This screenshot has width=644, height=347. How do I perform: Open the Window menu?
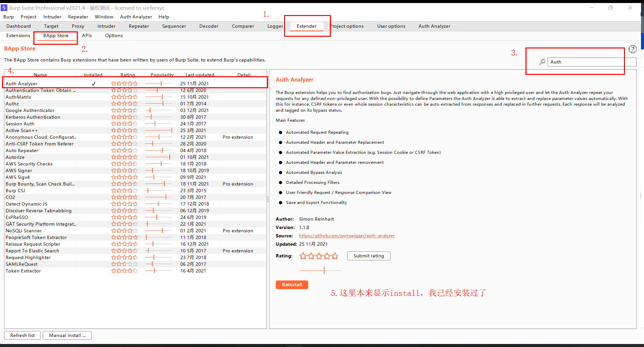(x=104, y=17)
